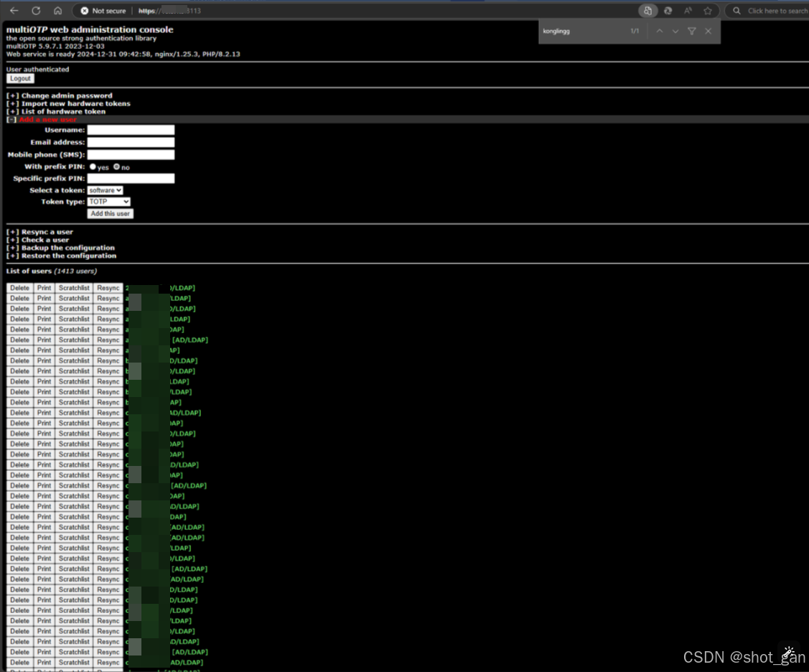Open the Token type TOTP dropdown
This screenshot has height=672, width=809.
click(109, 202)
